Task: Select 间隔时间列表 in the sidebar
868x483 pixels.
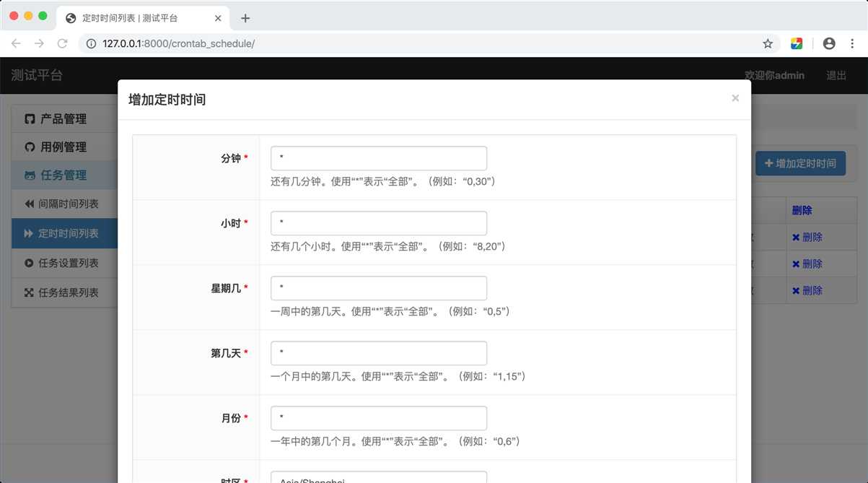Action: (65, 204)
